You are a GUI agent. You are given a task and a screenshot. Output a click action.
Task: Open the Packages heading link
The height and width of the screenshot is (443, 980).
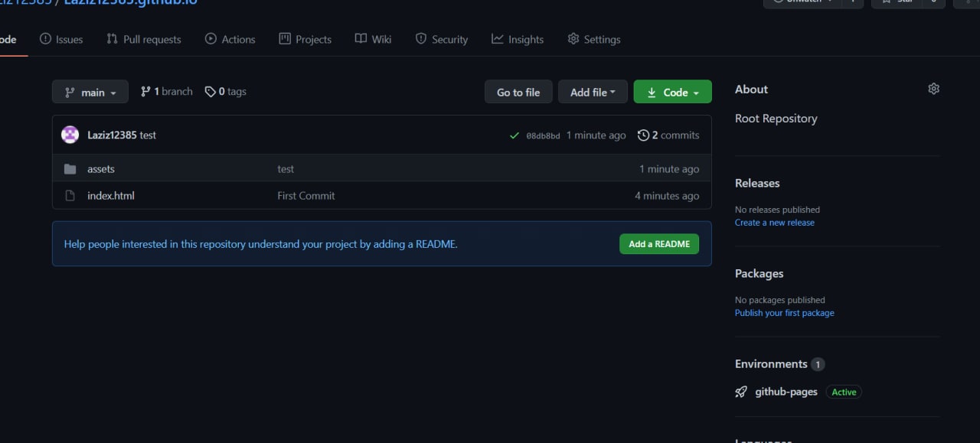759,273
